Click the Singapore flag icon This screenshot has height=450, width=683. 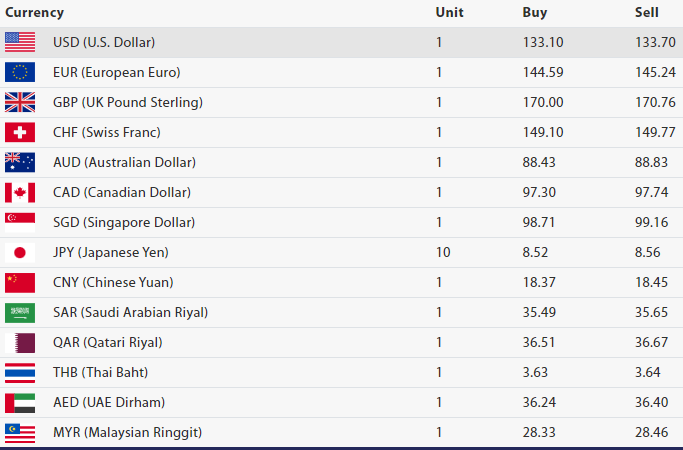point(20,223)
